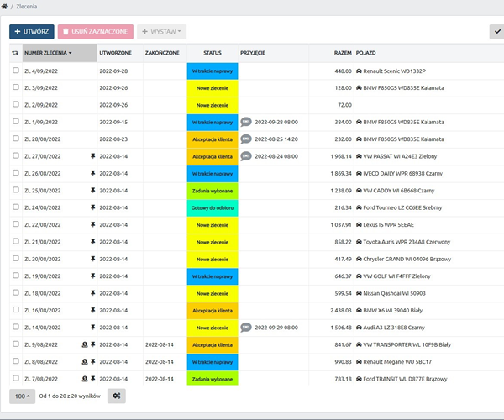This screenshot has width=504, height=420.
Task: Click pin icon on ZL 19/08/2022 row
Action: pos(93,276)
